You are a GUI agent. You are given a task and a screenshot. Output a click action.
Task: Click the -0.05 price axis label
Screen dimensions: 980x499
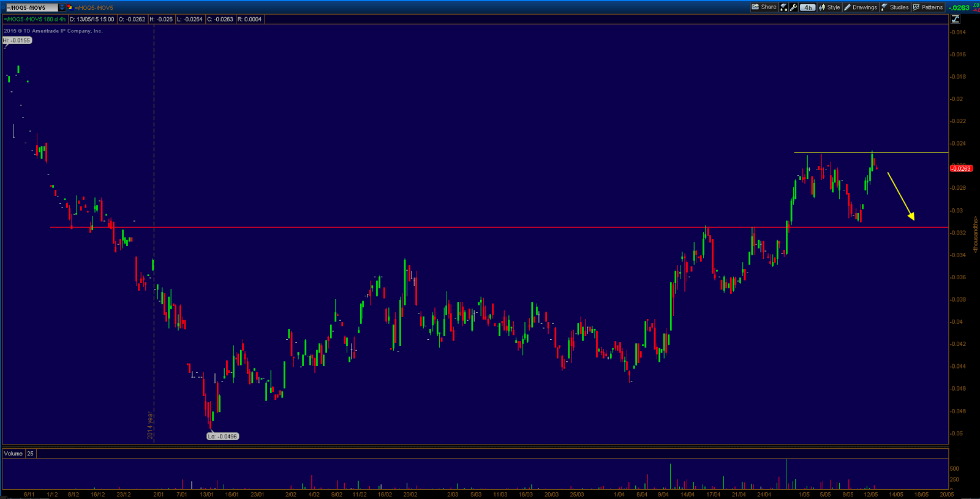tap(957, 433)
